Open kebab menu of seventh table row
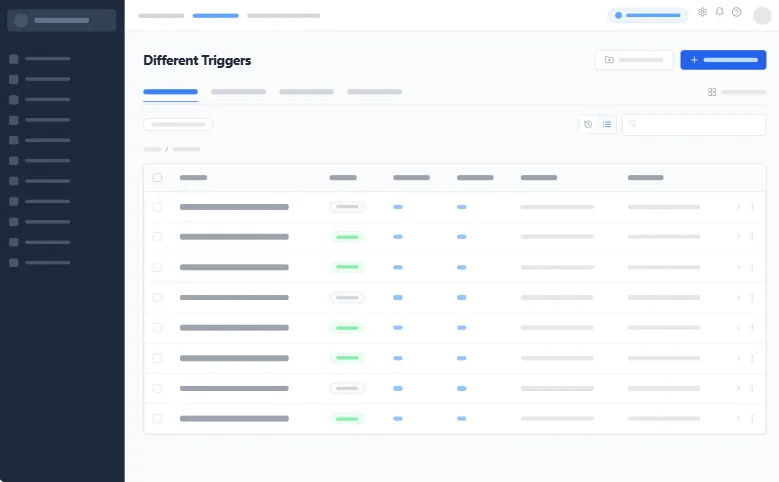Screen dimensions: 779x482 [x=752, y=389]
